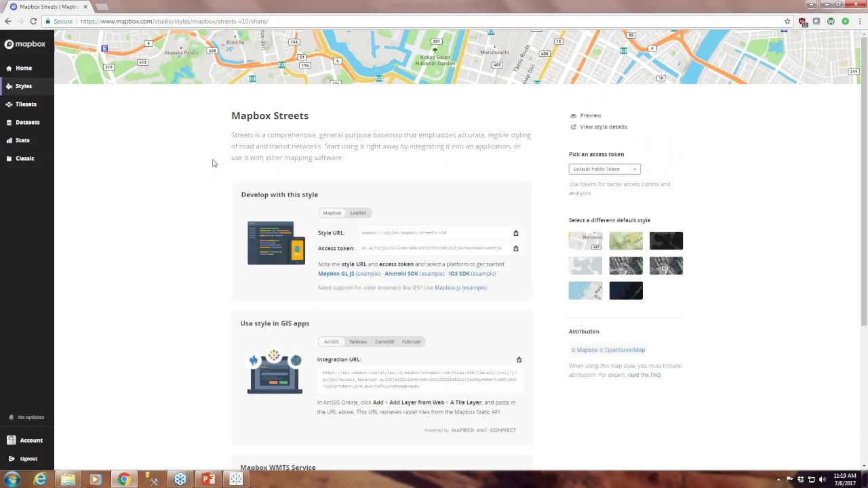This screenshot has height=488, width=868.
Task: Close the Mapbox Streets browser tab
Action: click(x=85, y=7)
